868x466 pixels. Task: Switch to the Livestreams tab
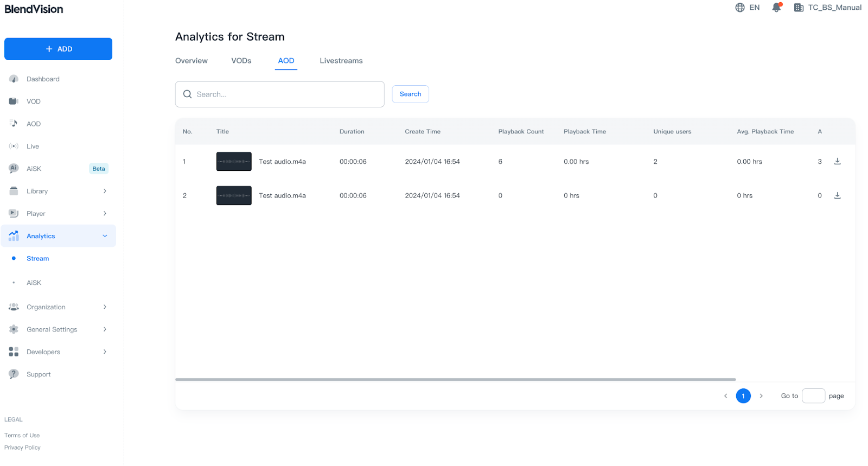click(x=341, y=61)
